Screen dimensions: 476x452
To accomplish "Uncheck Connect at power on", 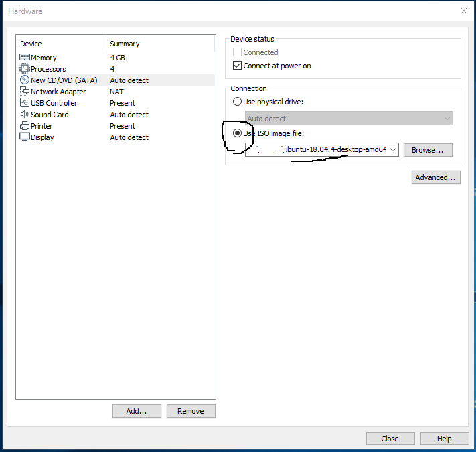I will [237, 66].
